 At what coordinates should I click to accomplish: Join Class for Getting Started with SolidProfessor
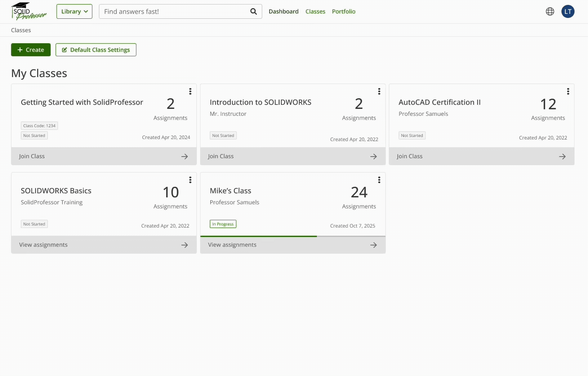point(104,156)
